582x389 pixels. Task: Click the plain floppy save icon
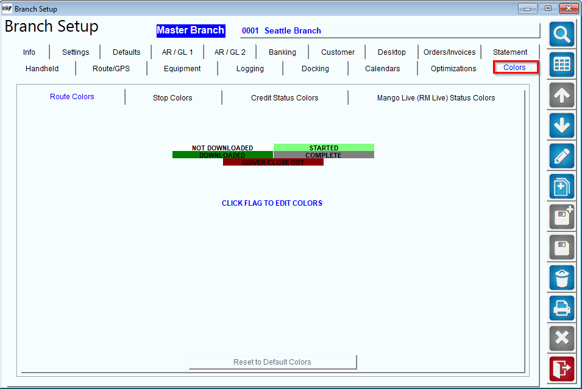point(562,247)
